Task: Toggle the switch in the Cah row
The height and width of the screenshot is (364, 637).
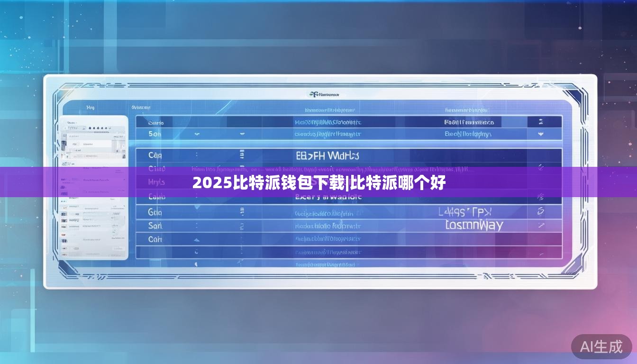Action: point(196,239)
